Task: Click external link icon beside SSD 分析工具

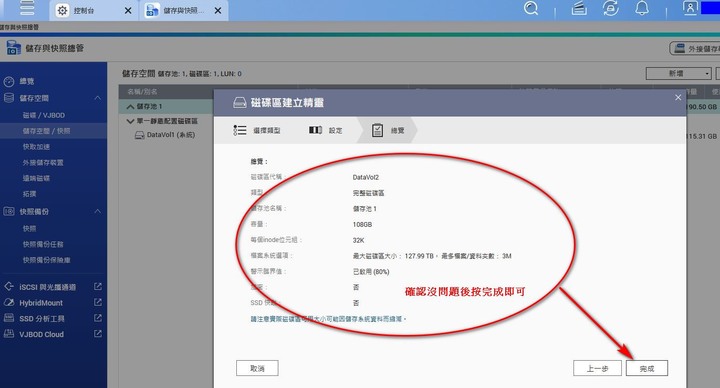Action: 98,318
